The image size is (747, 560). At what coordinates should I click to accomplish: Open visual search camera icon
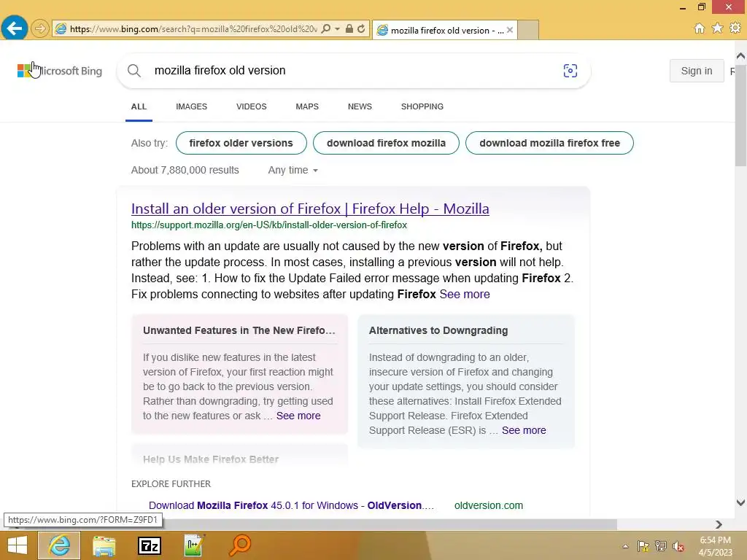(570, 71)
